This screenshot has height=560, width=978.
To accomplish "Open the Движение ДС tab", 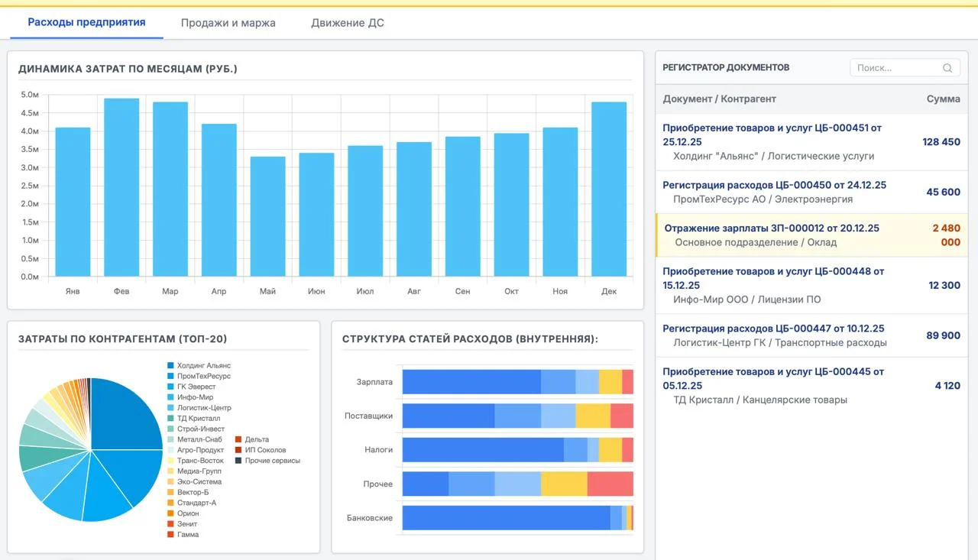I will point(347,23).
